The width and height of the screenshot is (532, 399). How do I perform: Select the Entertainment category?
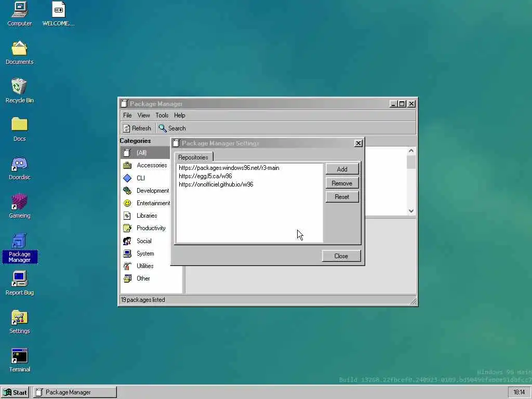coord(145,203)
